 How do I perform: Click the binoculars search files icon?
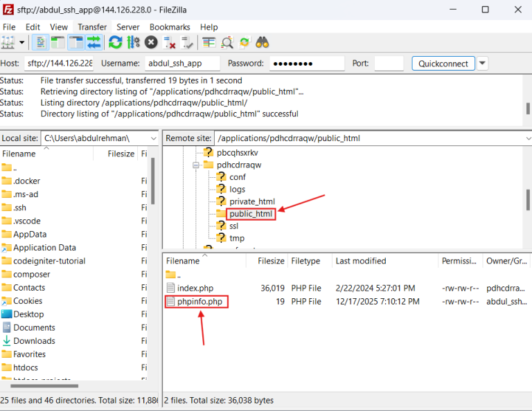click(x=262, y=42)
